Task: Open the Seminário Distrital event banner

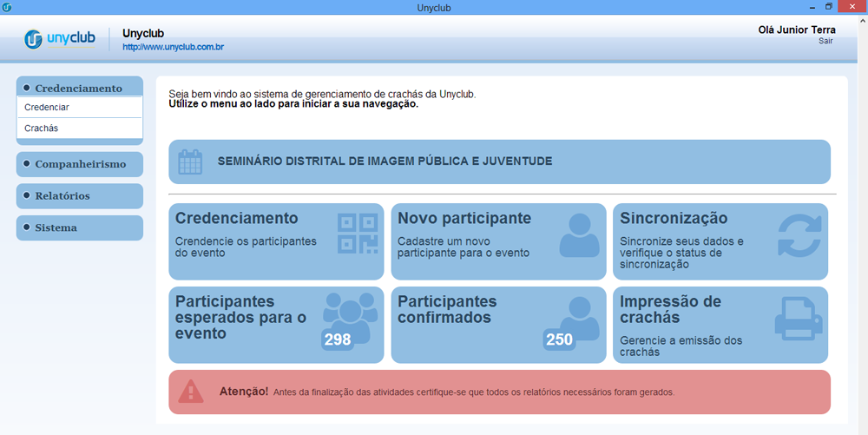Action: 499,161
